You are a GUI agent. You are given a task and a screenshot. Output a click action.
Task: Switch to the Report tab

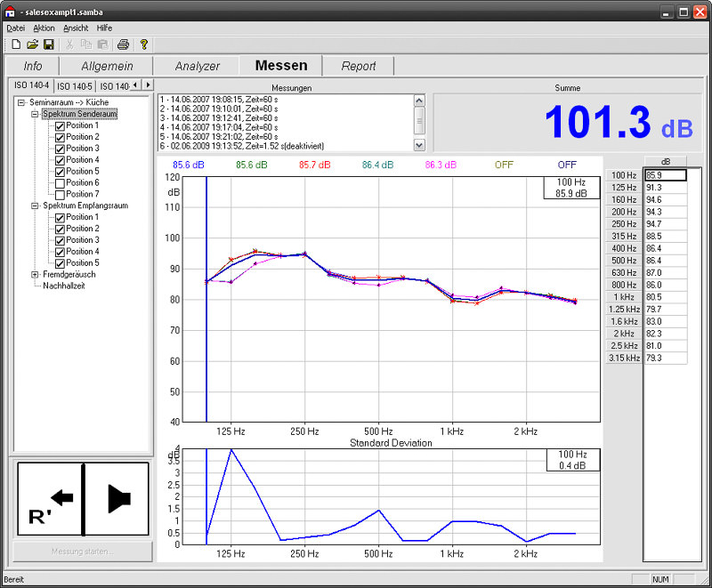pos(359,66)
